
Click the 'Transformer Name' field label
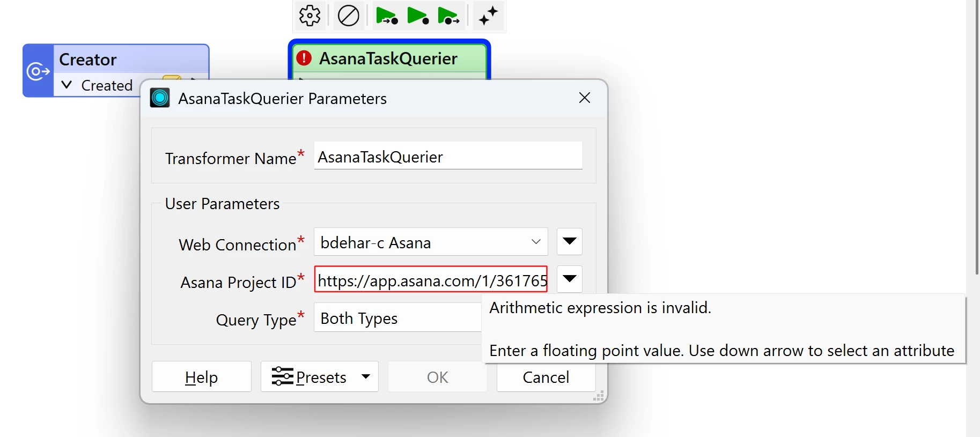point(231,158)
